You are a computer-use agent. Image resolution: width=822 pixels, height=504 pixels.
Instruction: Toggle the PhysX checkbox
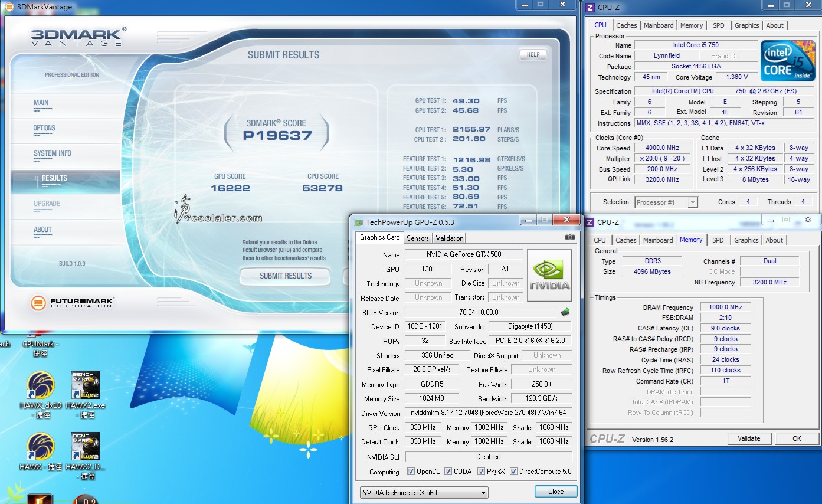(x=481, y=472)
